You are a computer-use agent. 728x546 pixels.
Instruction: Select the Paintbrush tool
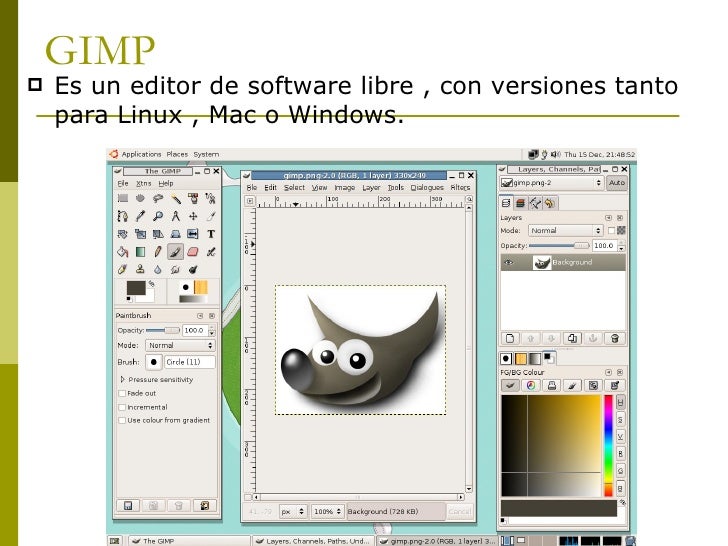coord(176,252)
